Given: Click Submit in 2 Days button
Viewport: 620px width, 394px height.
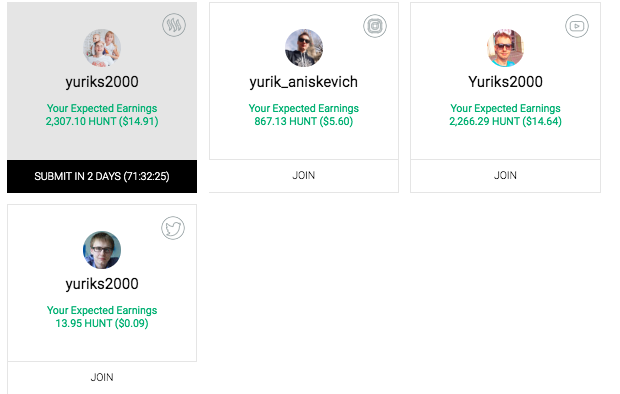Looking at the screenshot, I should coord(102,176).
